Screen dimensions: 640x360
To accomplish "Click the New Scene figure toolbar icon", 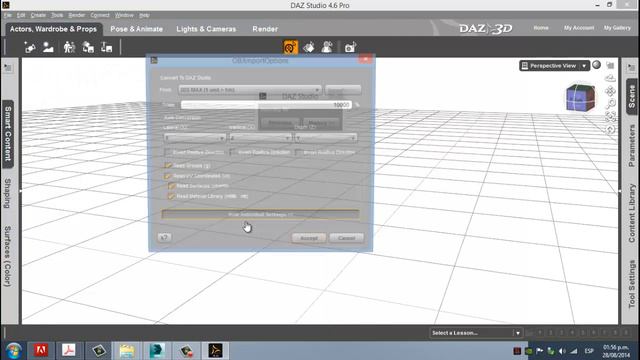I will (x=30, y=48).
